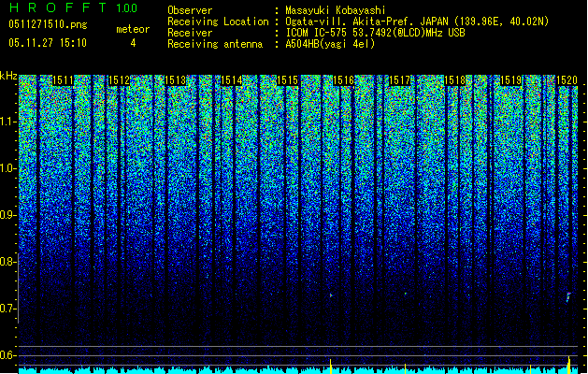
Task: Click the 1515 time marker
Action: point(287,80)
